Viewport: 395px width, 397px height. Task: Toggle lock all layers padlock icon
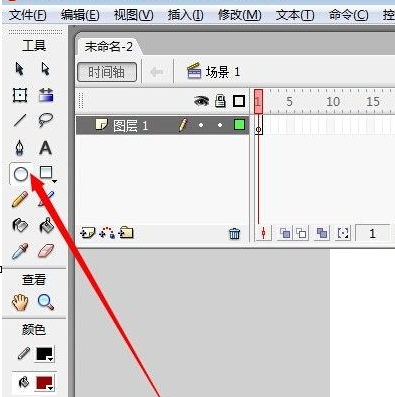tap(220, 101)
